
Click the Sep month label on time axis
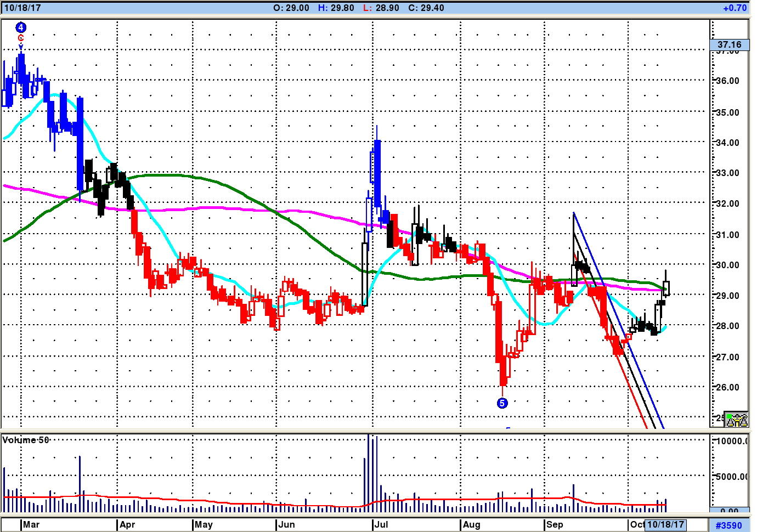[x=555, y=524]
